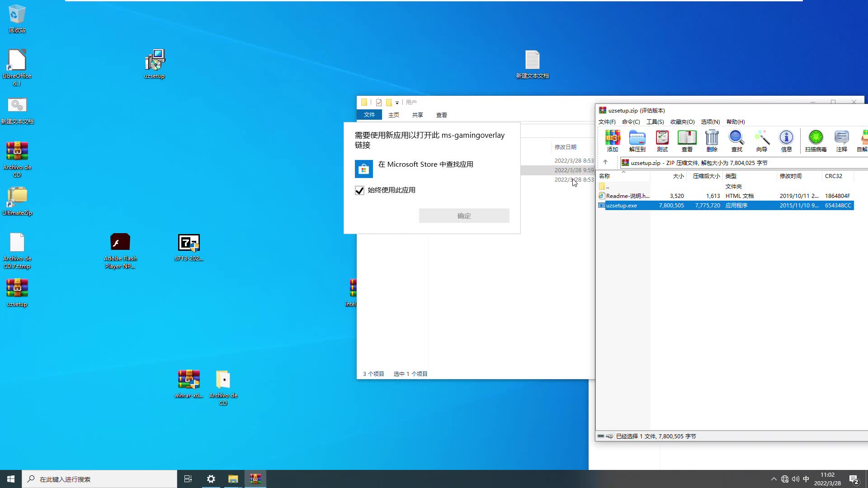Open the WinRAR 文件(F) menu
868x488 pixels.
607,122
